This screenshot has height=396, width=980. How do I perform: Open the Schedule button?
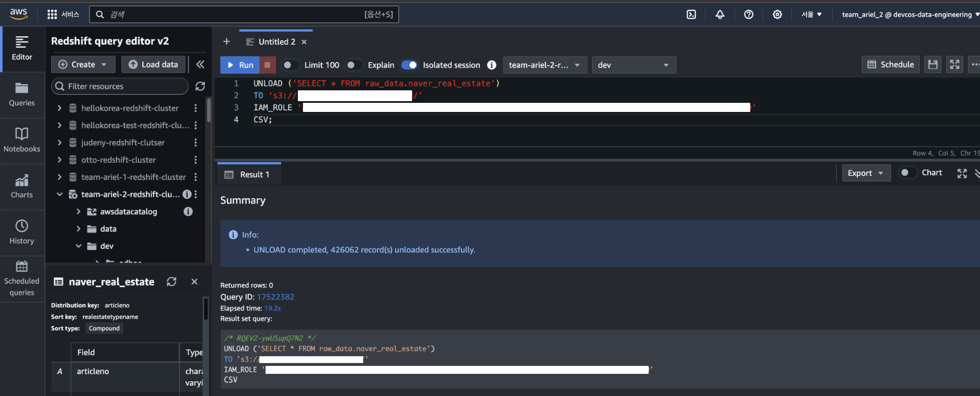click(891, 64)
